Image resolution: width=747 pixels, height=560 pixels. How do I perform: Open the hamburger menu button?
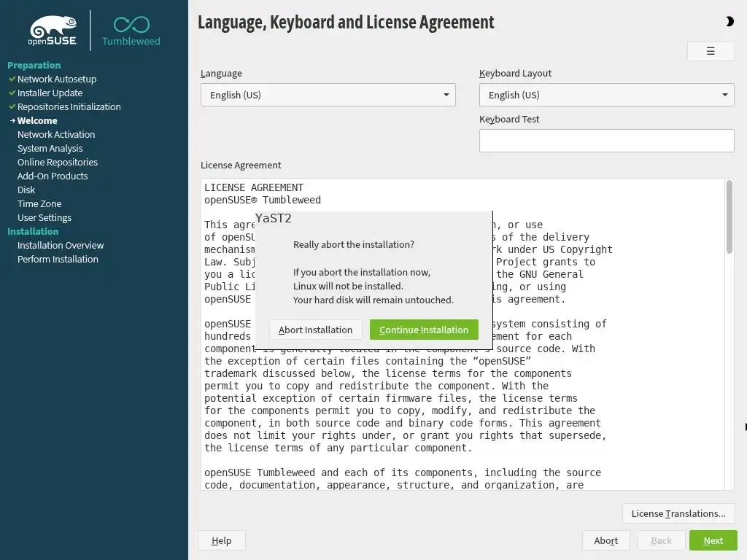[711, 51]
